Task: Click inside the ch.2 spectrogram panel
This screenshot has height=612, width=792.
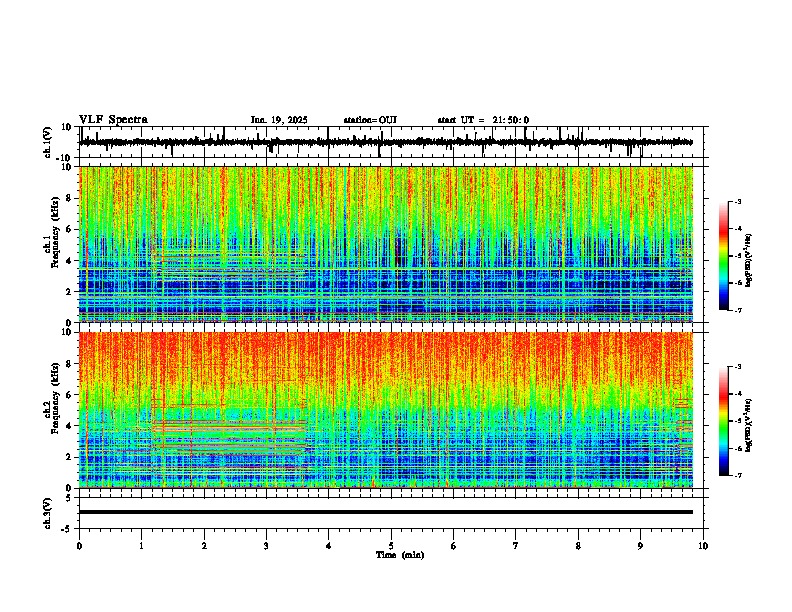Action: pyautogui.click(x=386, y=410)
